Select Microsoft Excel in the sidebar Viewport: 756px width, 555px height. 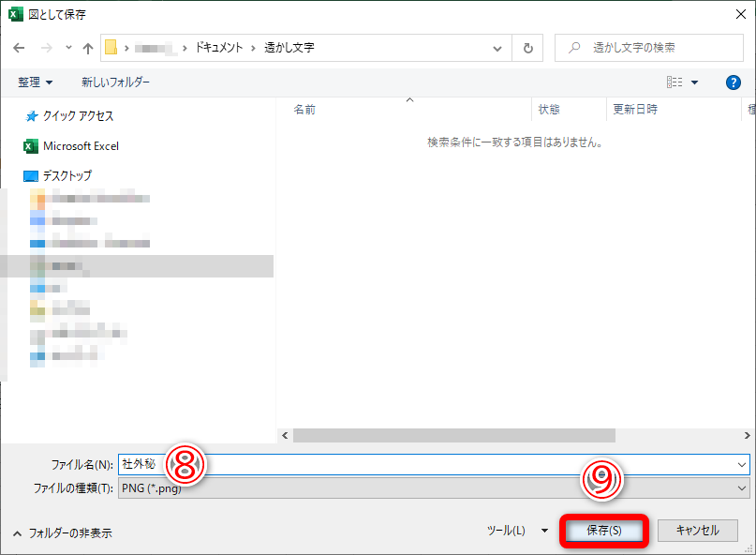[82, 146]
